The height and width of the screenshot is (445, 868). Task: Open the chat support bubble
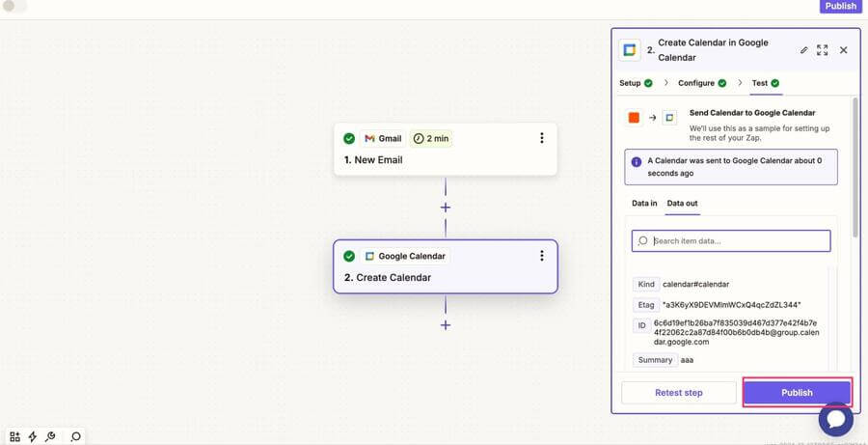836,420
